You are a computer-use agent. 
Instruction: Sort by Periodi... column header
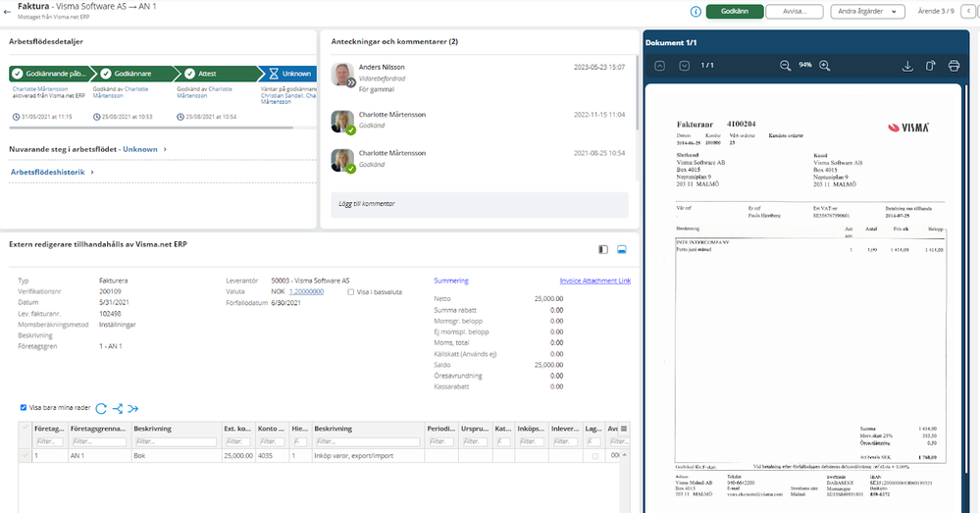click(x=441, y=429)
